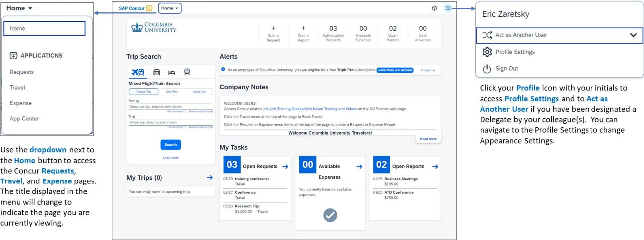The width and height of the screenshot is (644, 240).
Task: Open the 02 Open Reports header tile
Action: (393, 33)
